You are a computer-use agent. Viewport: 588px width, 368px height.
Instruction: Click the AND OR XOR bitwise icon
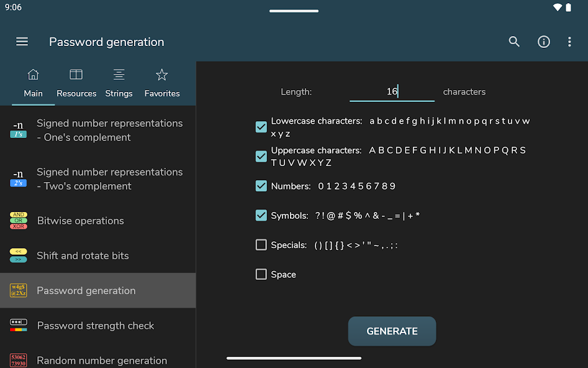pyautogui.click(x=19, y=221)
